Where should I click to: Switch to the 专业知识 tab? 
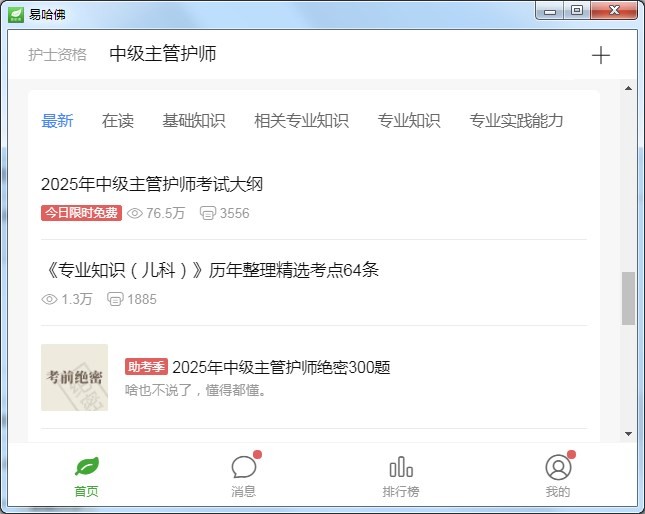409,120
